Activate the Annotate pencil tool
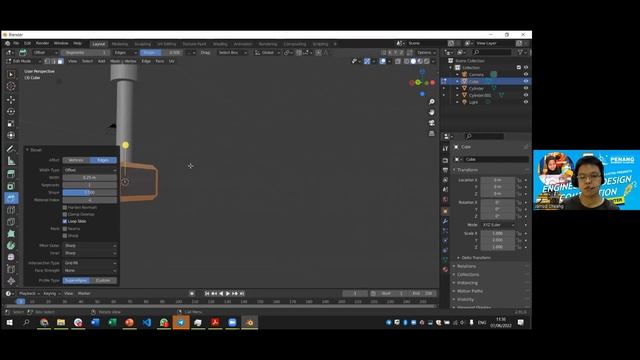Screen dimensions: 640x360 (x=11, y=149)
